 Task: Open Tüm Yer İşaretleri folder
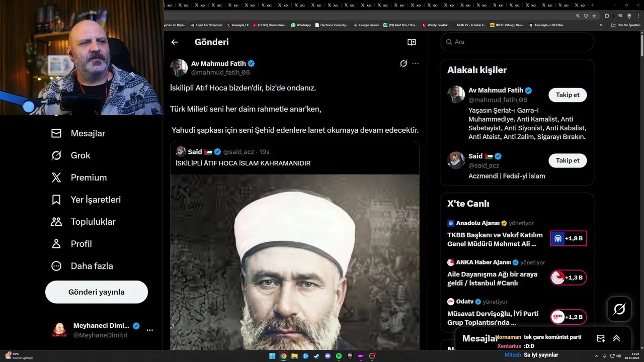tap(625, 25)
